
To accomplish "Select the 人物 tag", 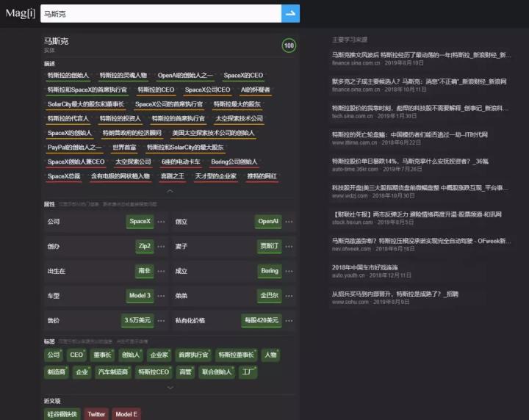I will (270, 355).
